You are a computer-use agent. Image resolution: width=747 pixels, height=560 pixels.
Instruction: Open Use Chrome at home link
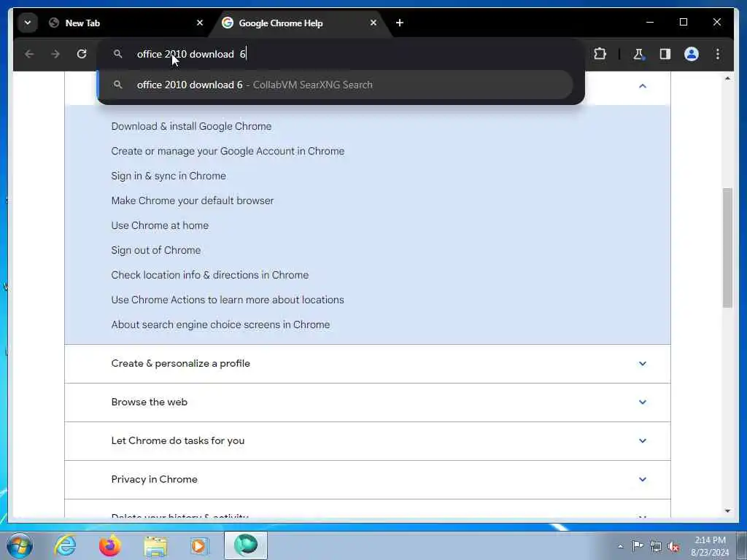point(160,225)
